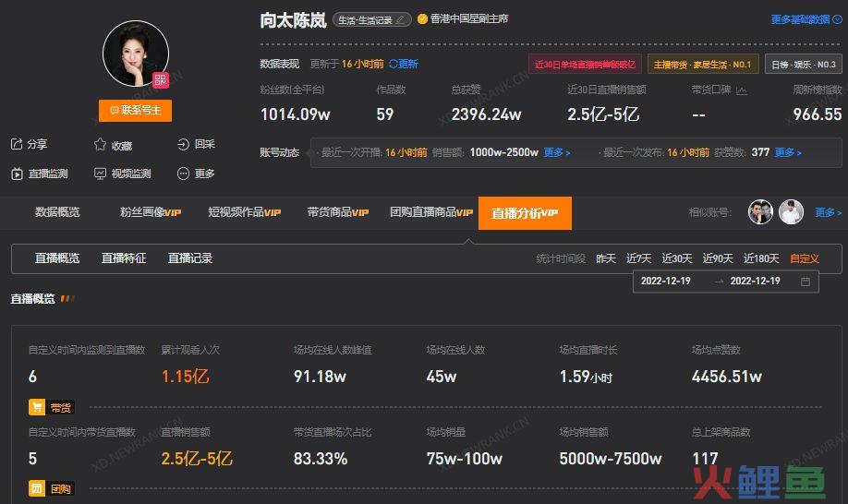Choose 近7天 time range
The height and width of the screenshot is (504, 848).
coord(638,258)
